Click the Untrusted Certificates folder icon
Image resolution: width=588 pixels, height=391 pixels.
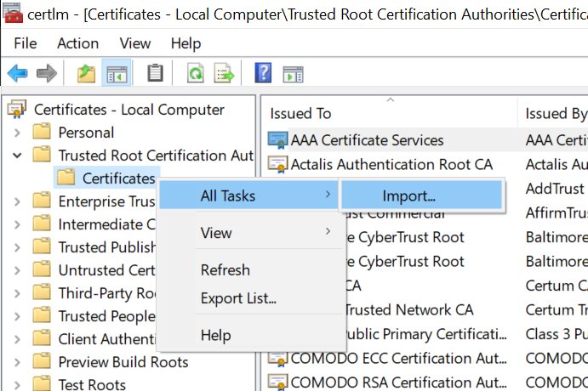(x=42, y=269)
